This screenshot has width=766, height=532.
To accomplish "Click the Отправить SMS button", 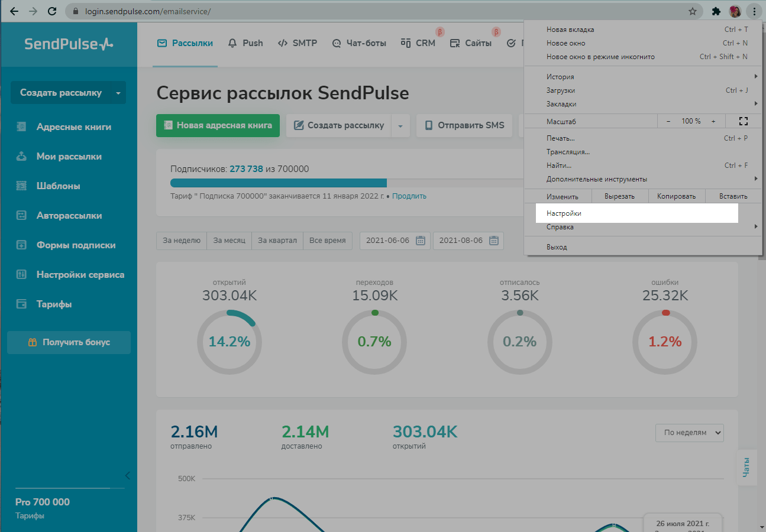I will tap(464, 125).
